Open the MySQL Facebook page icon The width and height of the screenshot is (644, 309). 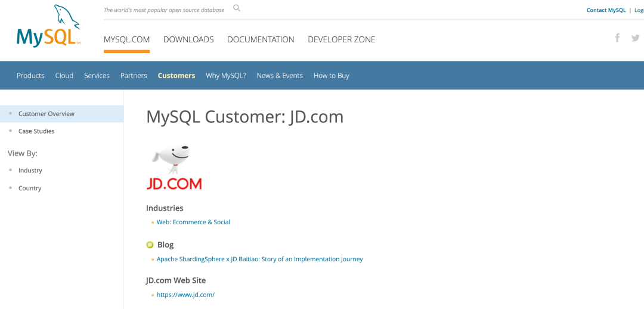(x=617, y=38)
